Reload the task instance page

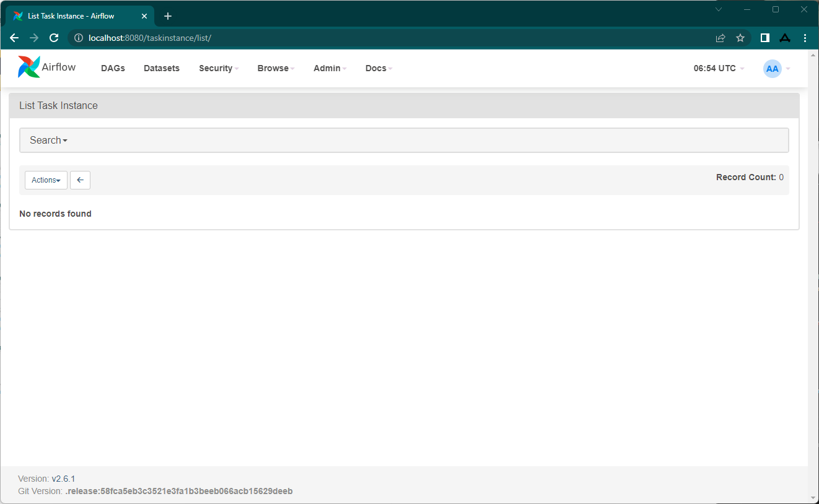(54, 38)
